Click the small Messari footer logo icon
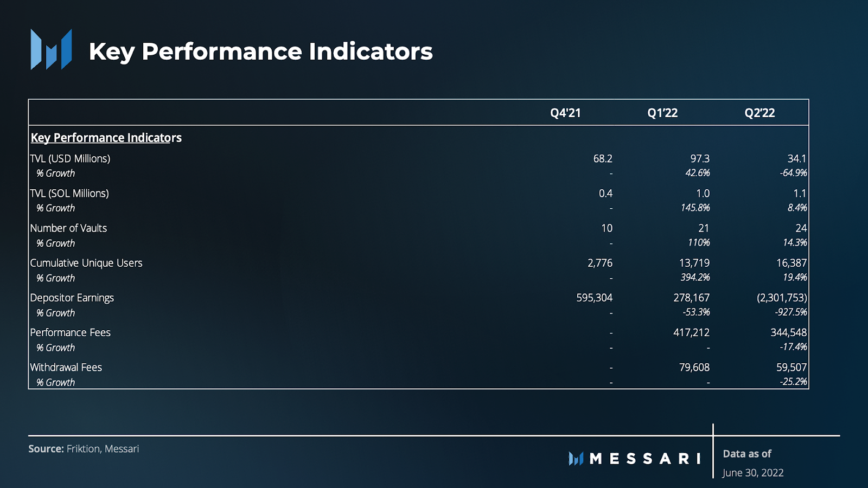 (x=576, y=459)
